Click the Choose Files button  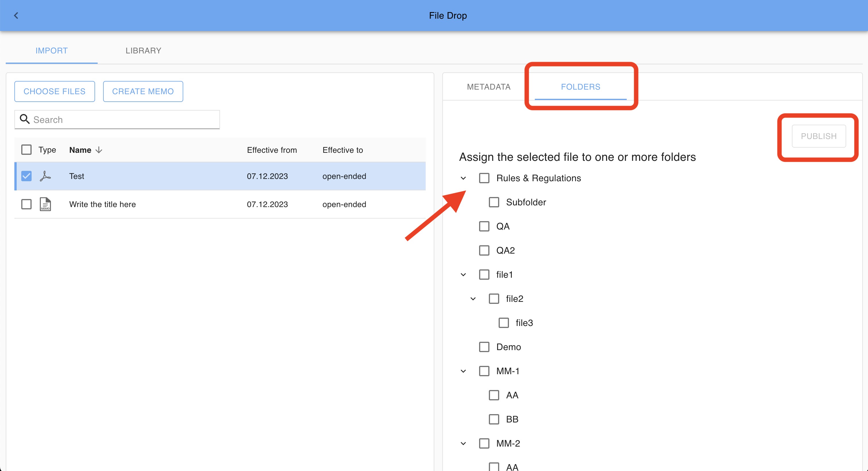[55, 91]
